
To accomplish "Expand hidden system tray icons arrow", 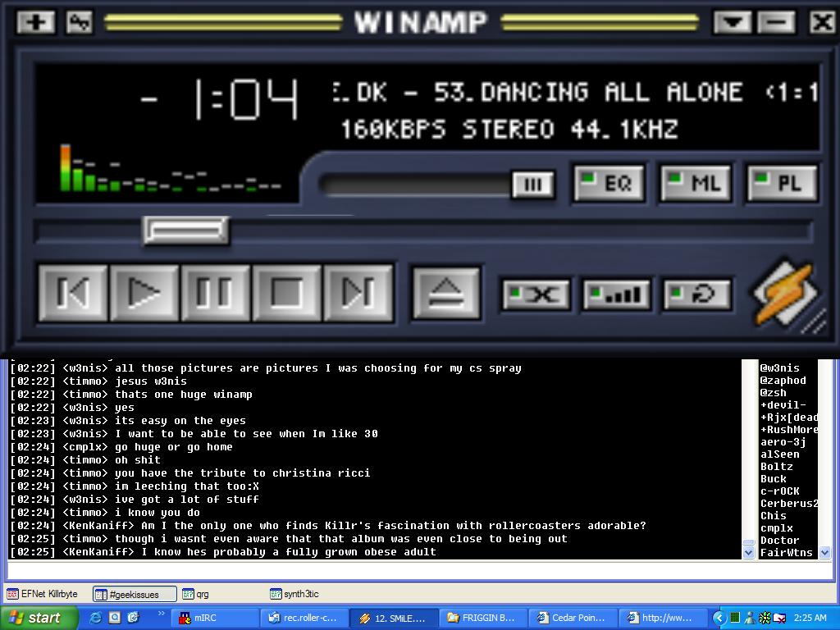I will click(719, 618).
